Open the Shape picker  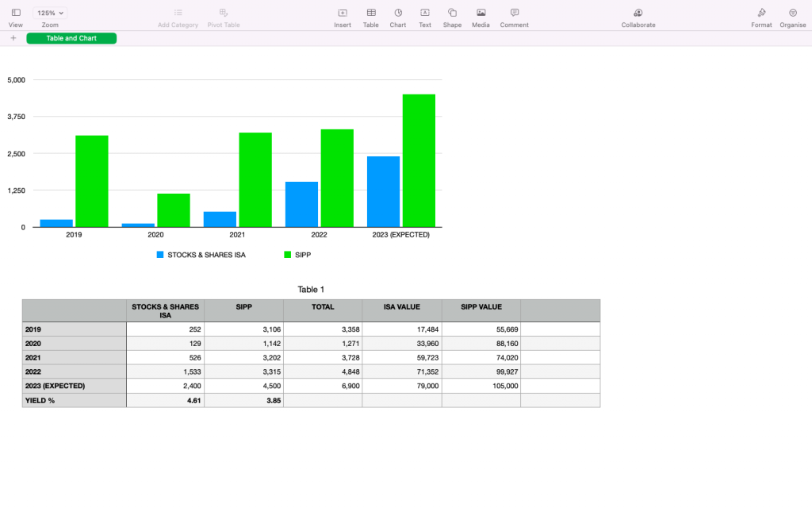(x=452, y=13)
